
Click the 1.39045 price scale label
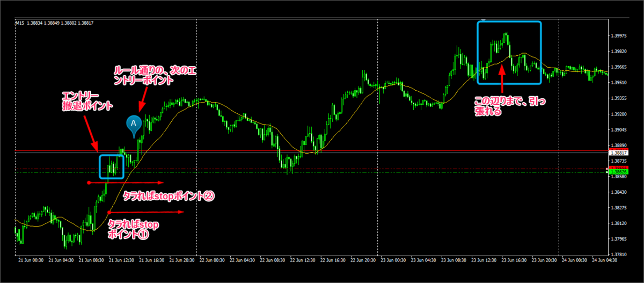(619, 129)
